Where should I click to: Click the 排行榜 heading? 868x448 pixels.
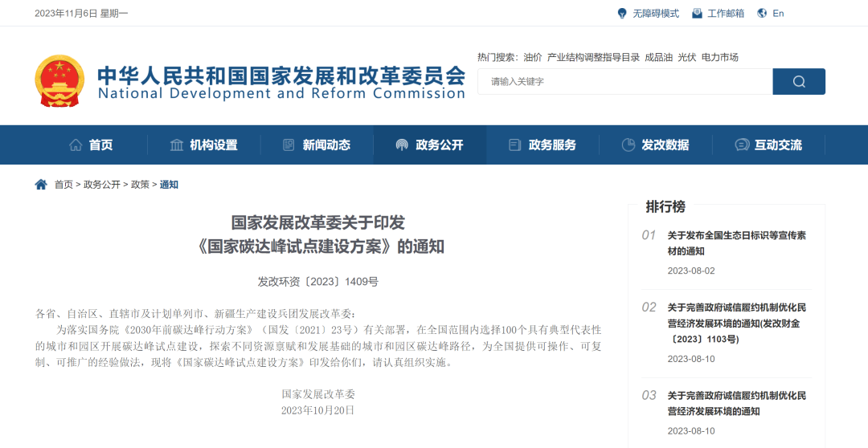coord(665,207)
